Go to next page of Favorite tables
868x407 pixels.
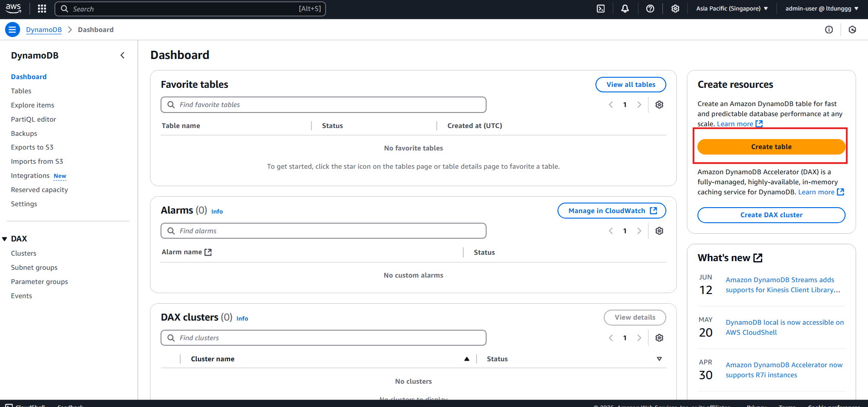pyautogui.click(x=639, y=105)
